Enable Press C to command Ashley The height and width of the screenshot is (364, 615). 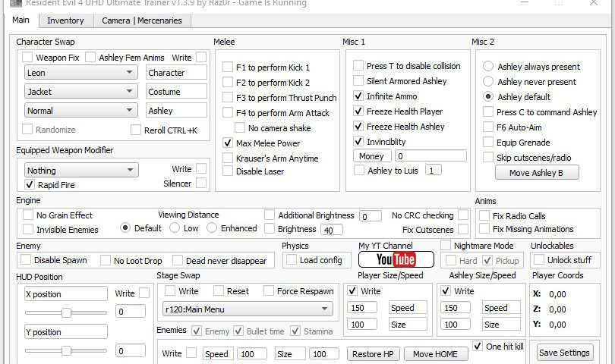(x=488, y=111)
